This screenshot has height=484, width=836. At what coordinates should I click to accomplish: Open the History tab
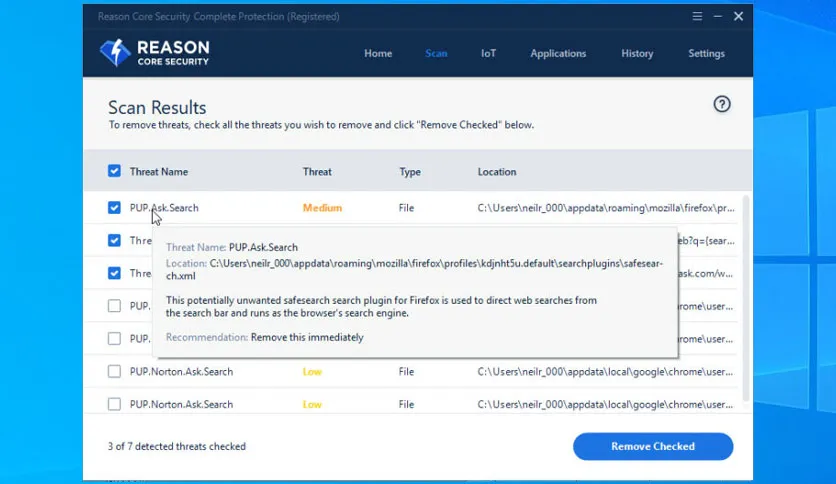[x=637, y=53]
